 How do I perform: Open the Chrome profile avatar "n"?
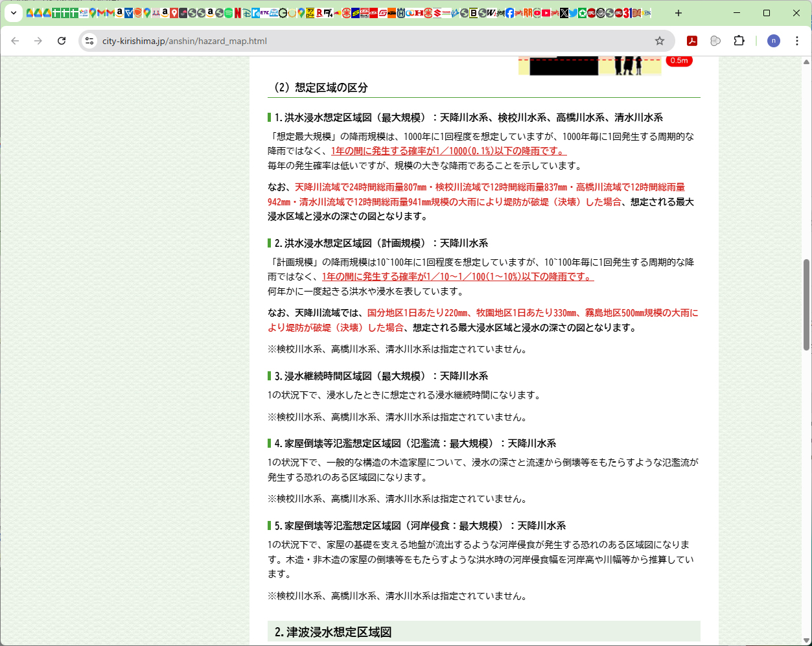(774, 41)
